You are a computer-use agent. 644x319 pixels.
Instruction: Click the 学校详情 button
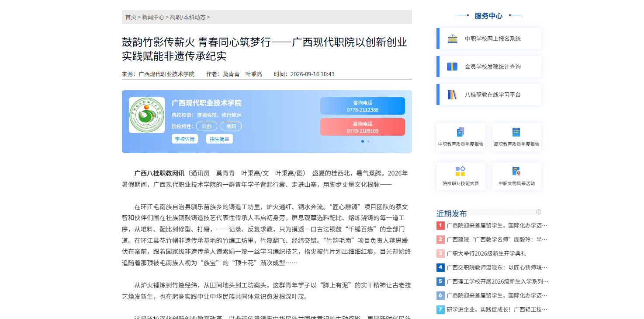pos(185,139)
